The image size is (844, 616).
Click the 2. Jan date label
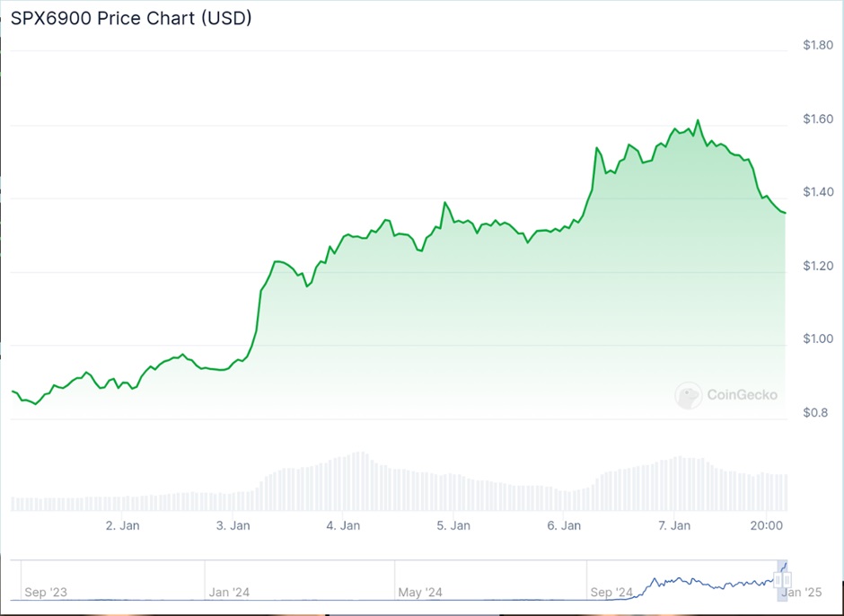(x=122, y=525)
